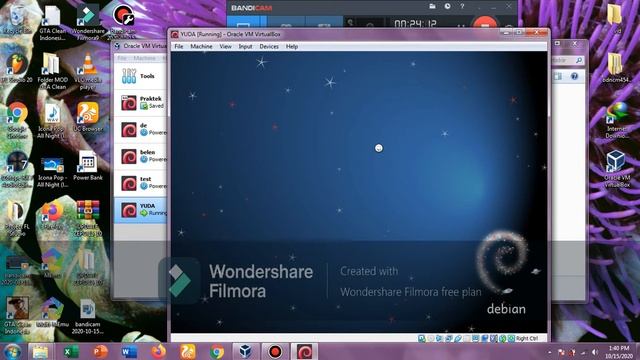The width and height of the screenshot is (640, 360).
Task: Open the Input menu in the YUDA VM window
Action: (245, 47)
